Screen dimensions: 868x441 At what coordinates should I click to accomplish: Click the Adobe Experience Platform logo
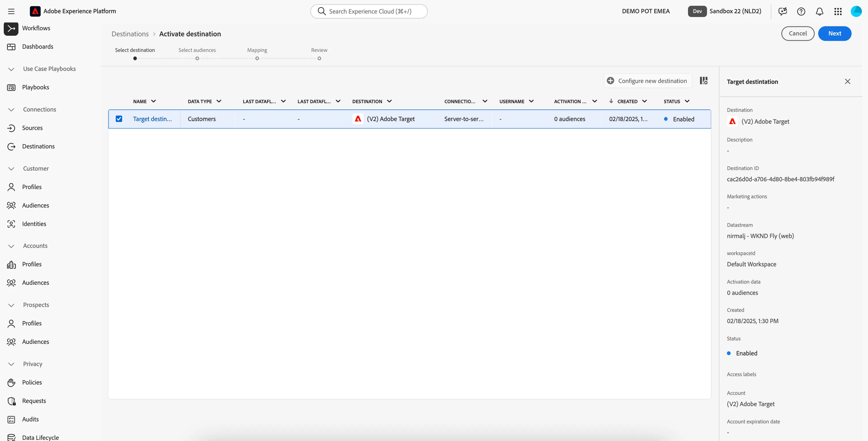pyautogui.click(x=35, y=11)
